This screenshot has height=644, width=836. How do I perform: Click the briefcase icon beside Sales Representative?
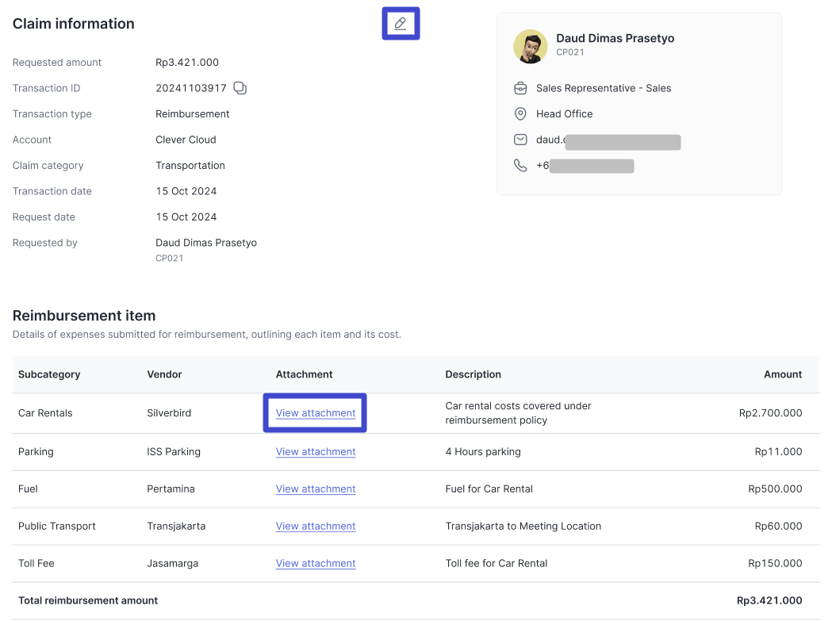point(520,88)
